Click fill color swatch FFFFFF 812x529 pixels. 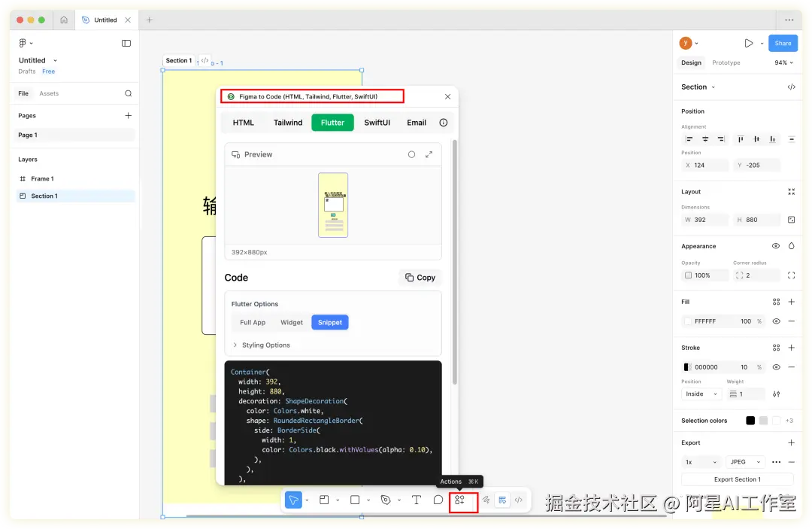tap(688, 321)
